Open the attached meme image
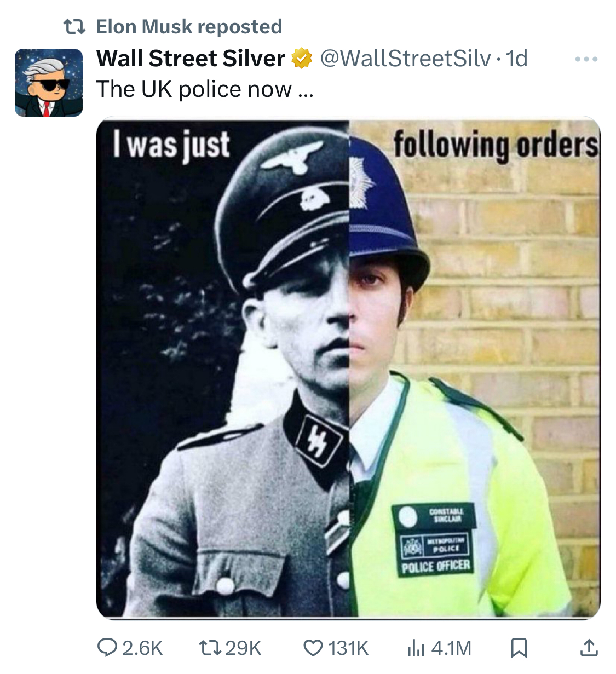 point(348,367)
